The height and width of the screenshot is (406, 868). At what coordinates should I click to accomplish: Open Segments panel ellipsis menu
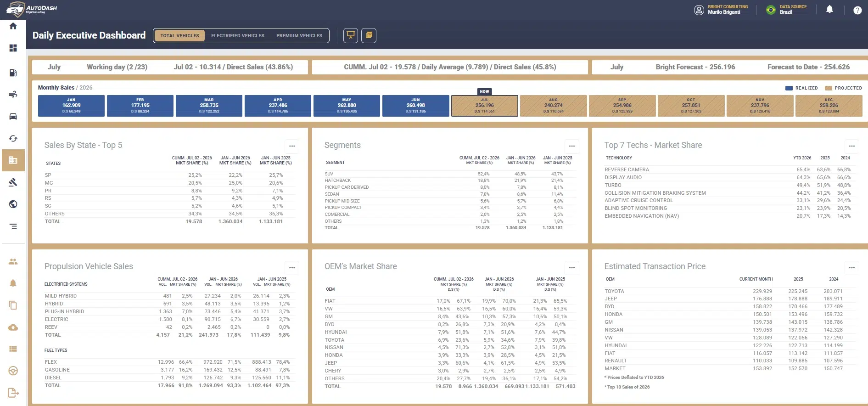pyautogui.click(x=572, y=146)
